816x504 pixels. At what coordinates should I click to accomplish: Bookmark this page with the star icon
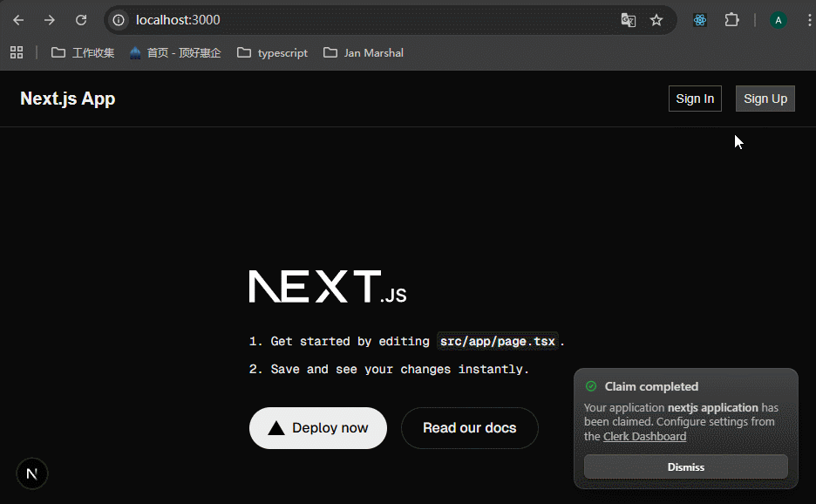click(656, 20)
